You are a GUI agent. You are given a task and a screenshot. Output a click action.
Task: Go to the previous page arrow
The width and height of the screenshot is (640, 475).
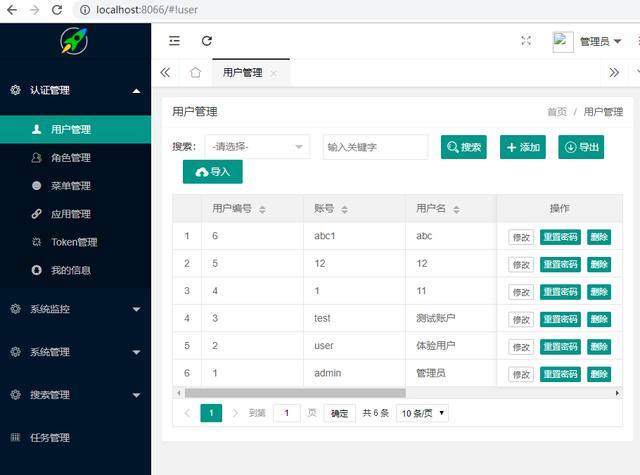point(187,413)
